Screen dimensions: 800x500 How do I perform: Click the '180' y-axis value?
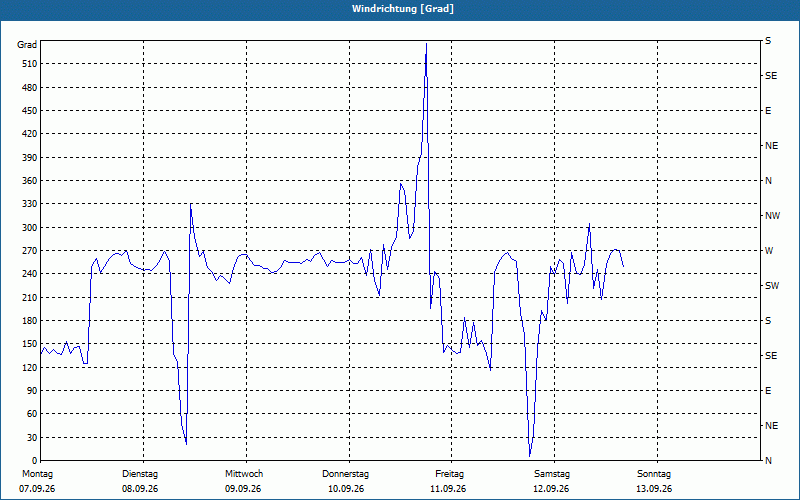coord(30,321)
